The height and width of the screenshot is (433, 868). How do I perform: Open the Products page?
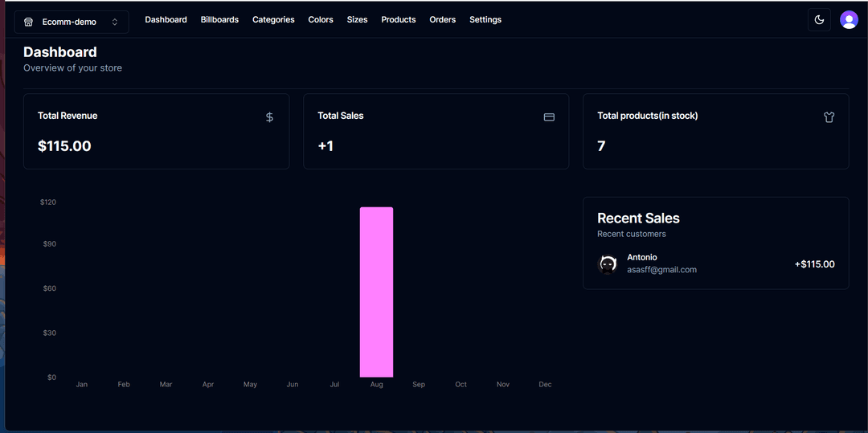(398, 19)
